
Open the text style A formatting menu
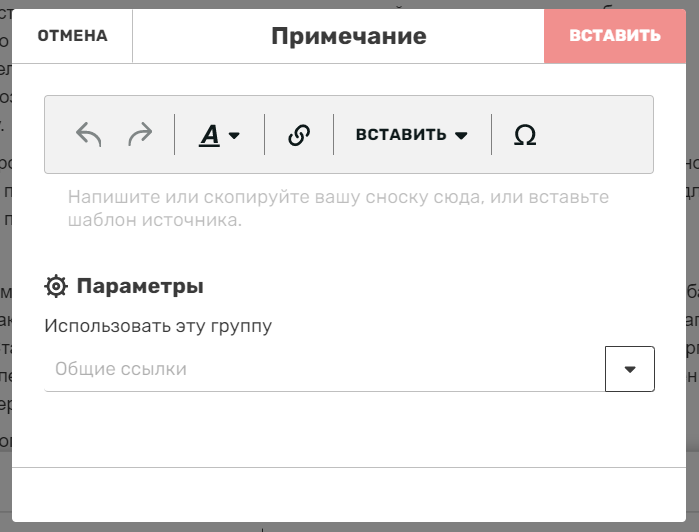click(x=219, y=135)
